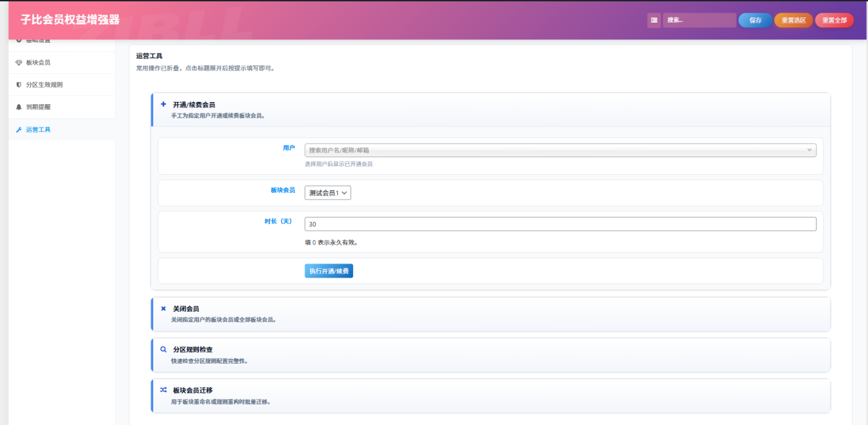Click the magnifier icon beside 分区规则检查
868x425 pixels.
click(x=164, y=349)
